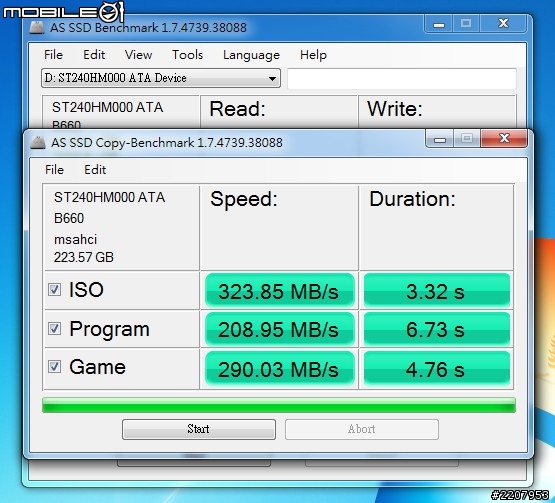The height and width of the screenshot is (503, 555).
Task: Open the Tools menu
Action: (188, 55)
